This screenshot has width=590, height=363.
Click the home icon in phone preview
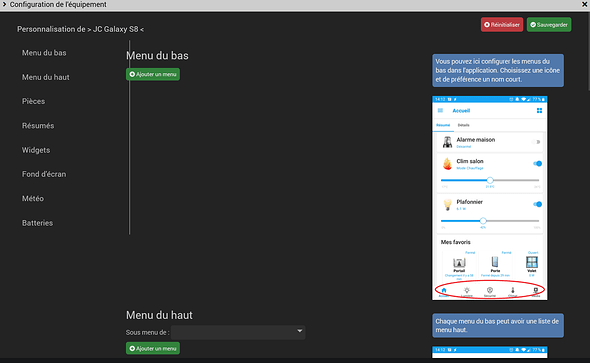(444, 290)
